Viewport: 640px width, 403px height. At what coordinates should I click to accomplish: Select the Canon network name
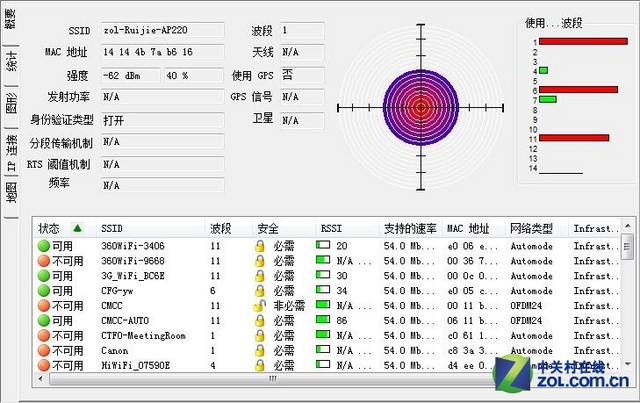point(115,351)
